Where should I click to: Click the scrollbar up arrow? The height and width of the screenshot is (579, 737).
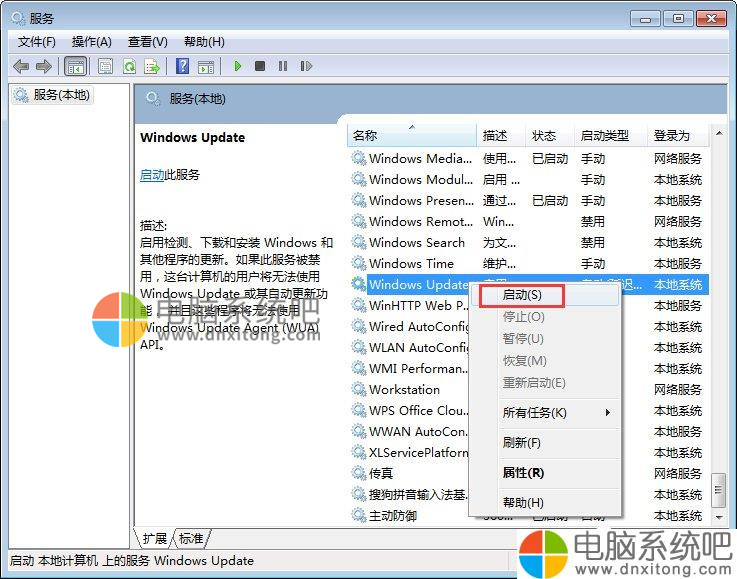coord(719,133)
